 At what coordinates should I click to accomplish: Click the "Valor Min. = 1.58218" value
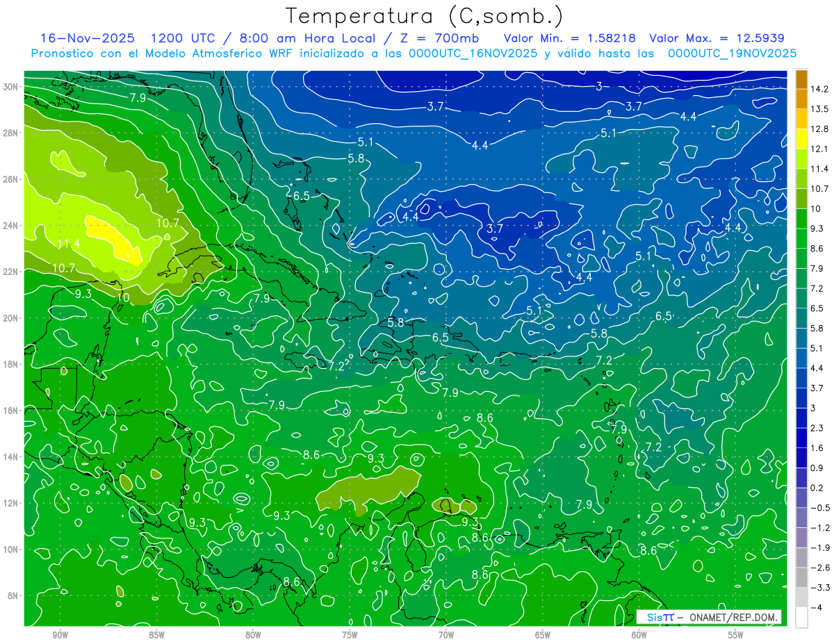569,38
